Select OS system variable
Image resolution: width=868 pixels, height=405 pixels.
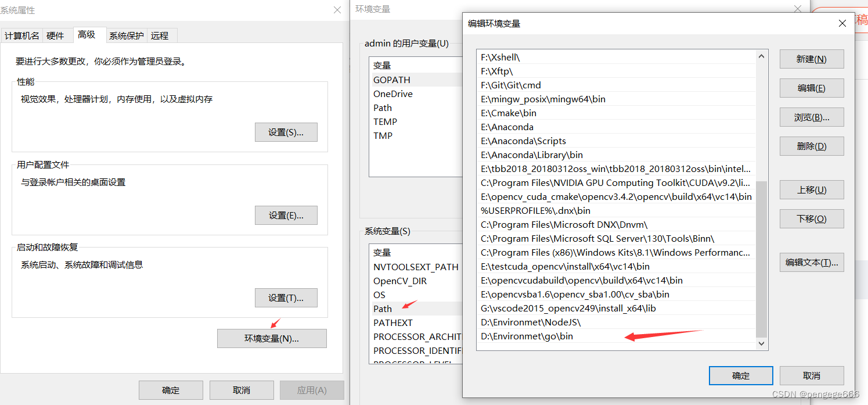tap(417, 295)
